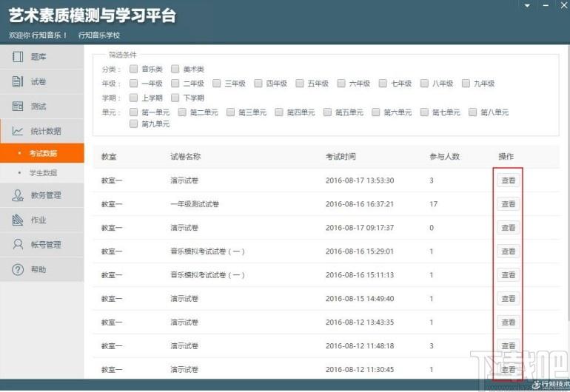Open 教务管理 in the sidebar
This screenshot has height=392, width=570.
(x=41, y=195)
